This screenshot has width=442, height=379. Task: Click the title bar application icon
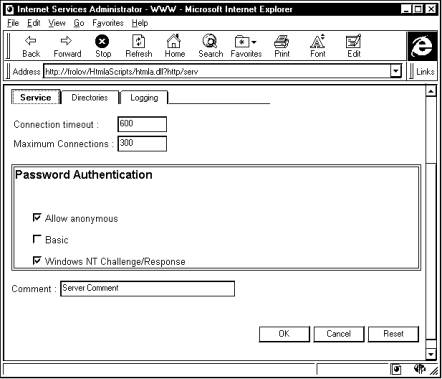(x=10, y=9)
